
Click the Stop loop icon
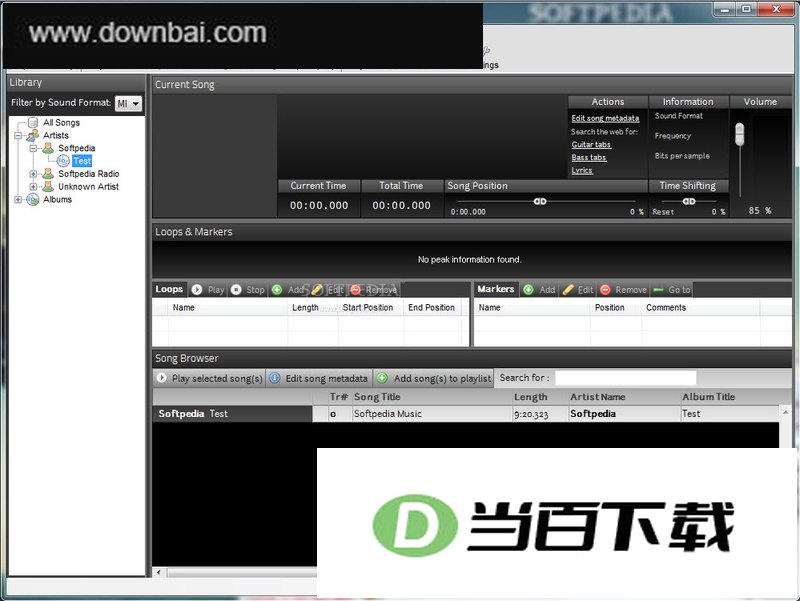tap(236, 290)
